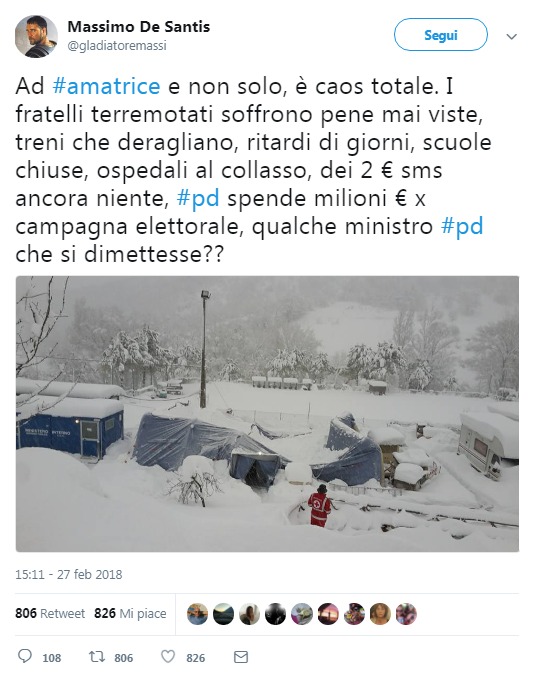539x683 pixels.
Task: View the 826 Mi piace list
Action: pyautogui.click(x=130, y=613)
